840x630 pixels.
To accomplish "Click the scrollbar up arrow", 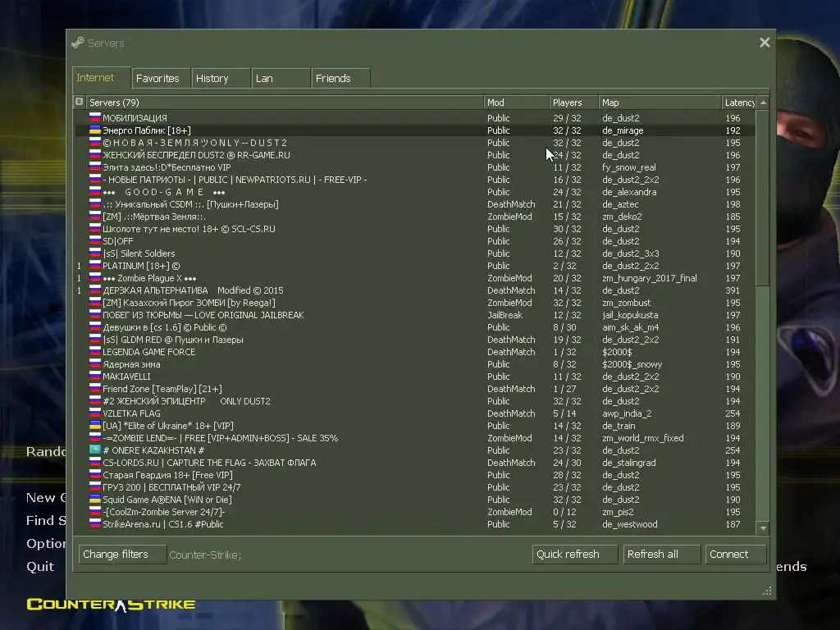I will click(x=763, y=103).
